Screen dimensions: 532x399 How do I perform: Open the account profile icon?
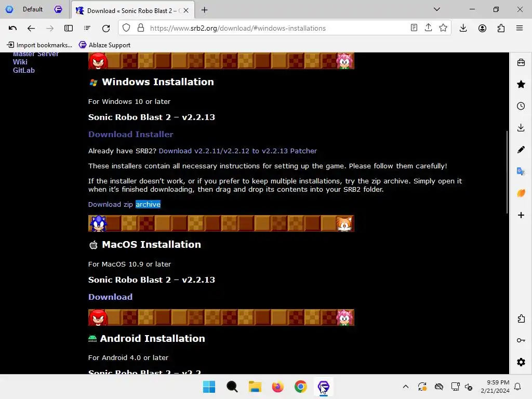point(482,28)
